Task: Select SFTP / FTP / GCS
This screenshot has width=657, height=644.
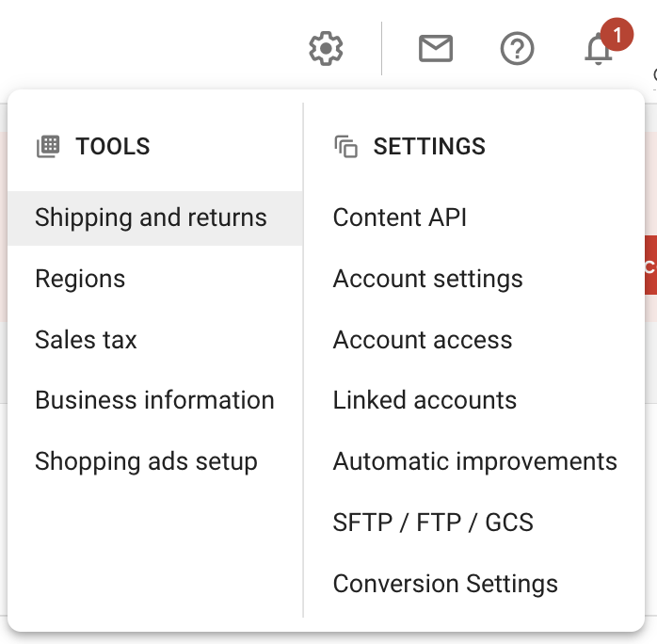Action: point(473,523)
